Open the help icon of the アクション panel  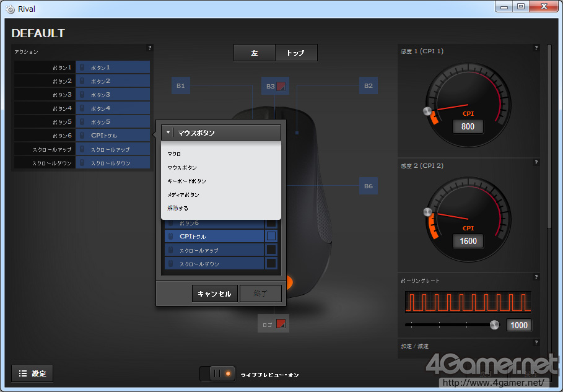tap(150, 48)
